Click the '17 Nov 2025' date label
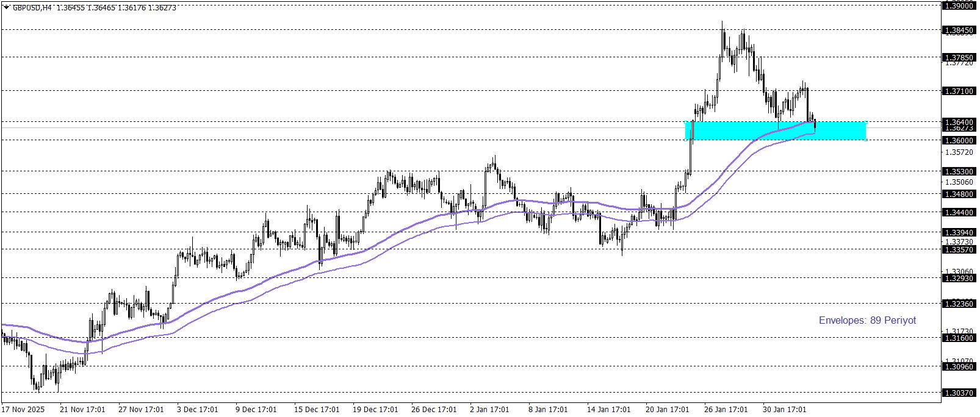 [23, 409]
